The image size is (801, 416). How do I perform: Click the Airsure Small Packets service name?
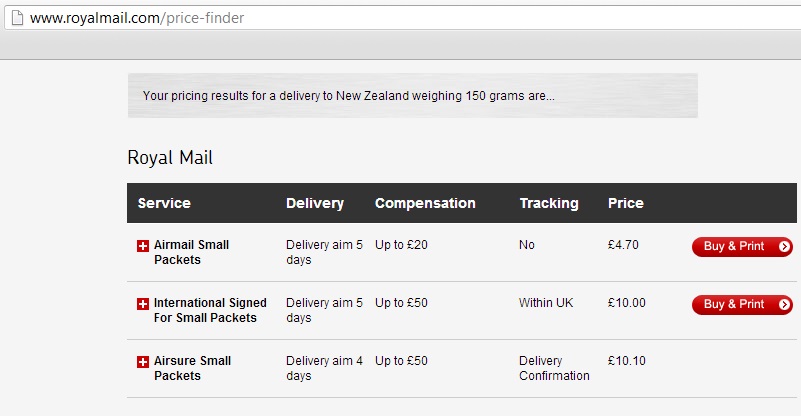point(192,368)
